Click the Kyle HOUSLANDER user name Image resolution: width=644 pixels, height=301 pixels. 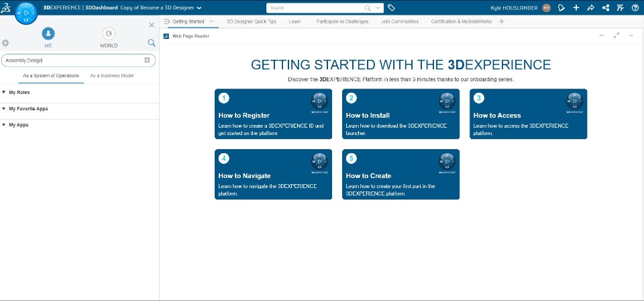pos(514,8)
